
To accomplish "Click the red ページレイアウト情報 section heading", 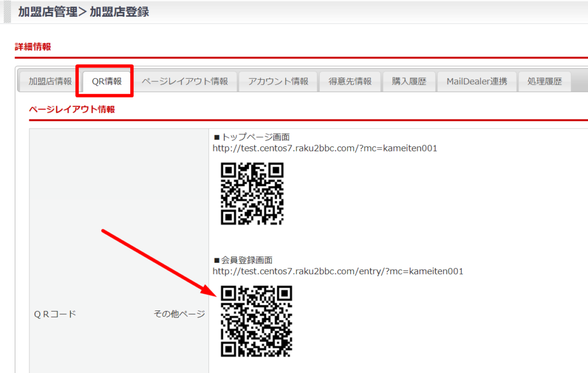I will (x=72, y=109).
